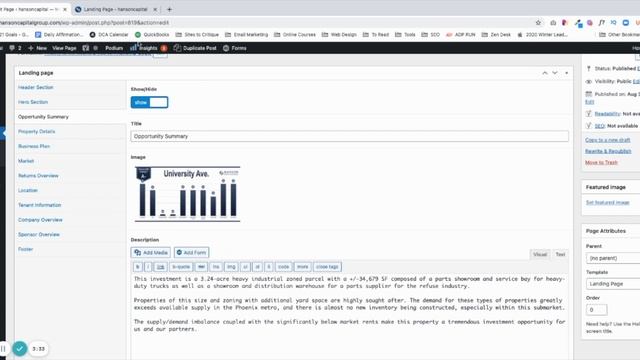Click New in the WordPress admin bar
Image resolution: width=640 pixels, height=360 pixels.
click(x=37, y=48)
